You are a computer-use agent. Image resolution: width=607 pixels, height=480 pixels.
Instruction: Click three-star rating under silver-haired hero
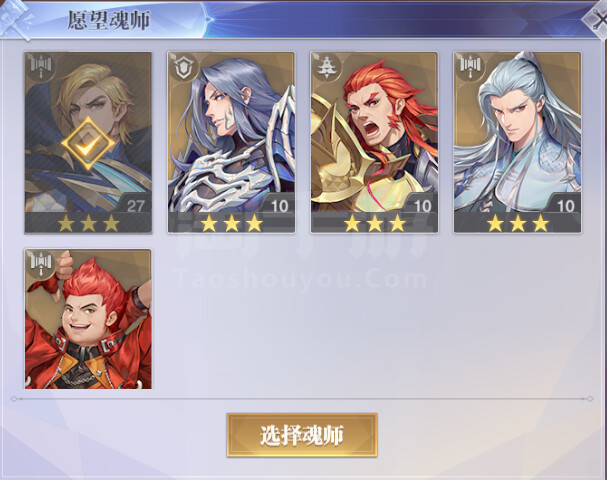click(518, 223)
